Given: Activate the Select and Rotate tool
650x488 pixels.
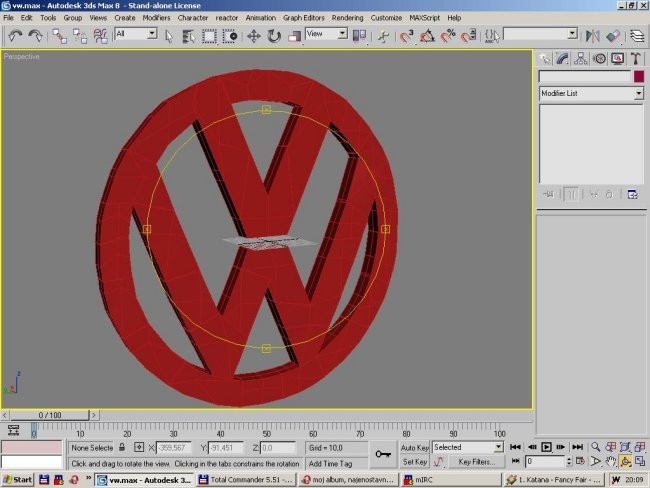Looking at the screenshot, I should click(274, 36).
